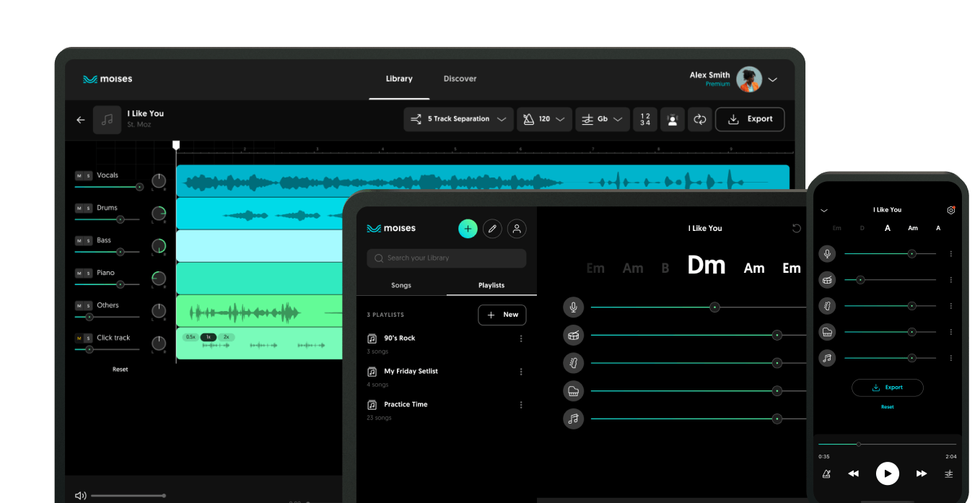Click the pencil edit icon on tablet
980x503 pixels.
pos(492,229)
